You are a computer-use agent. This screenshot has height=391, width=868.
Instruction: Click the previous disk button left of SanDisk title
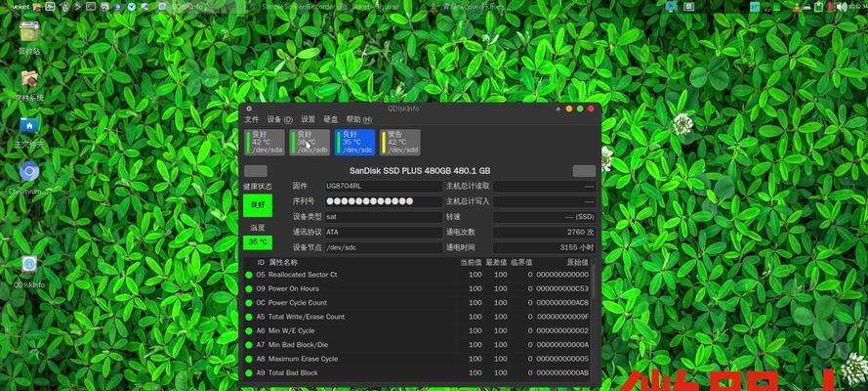pos(256,171)
